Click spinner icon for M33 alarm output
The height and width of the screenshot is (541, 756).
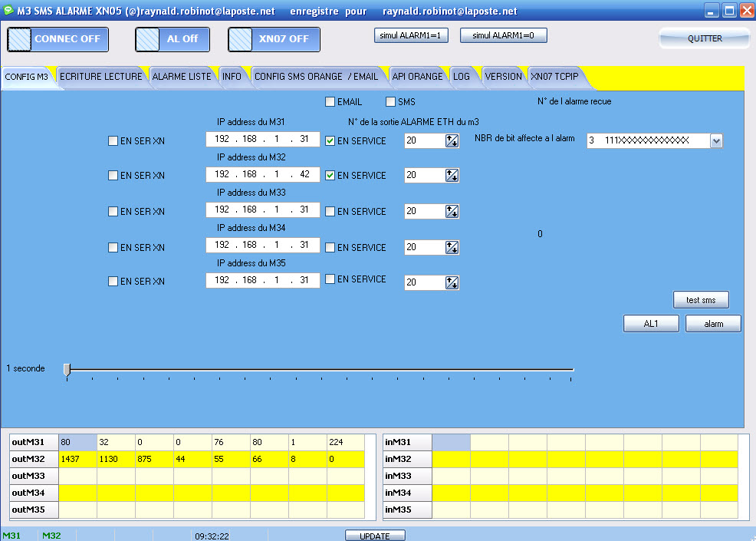pyautogui.click(x=452, y=211)
